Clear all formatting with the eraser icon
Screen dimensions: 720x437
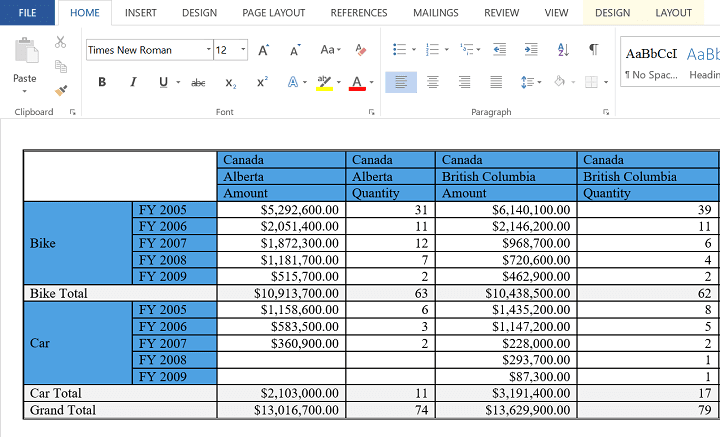click(x=360, y=50)
